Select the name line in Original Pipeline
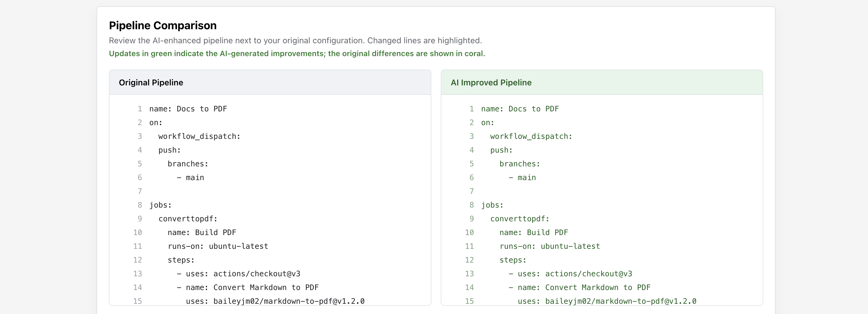 [x=188, y=109]
